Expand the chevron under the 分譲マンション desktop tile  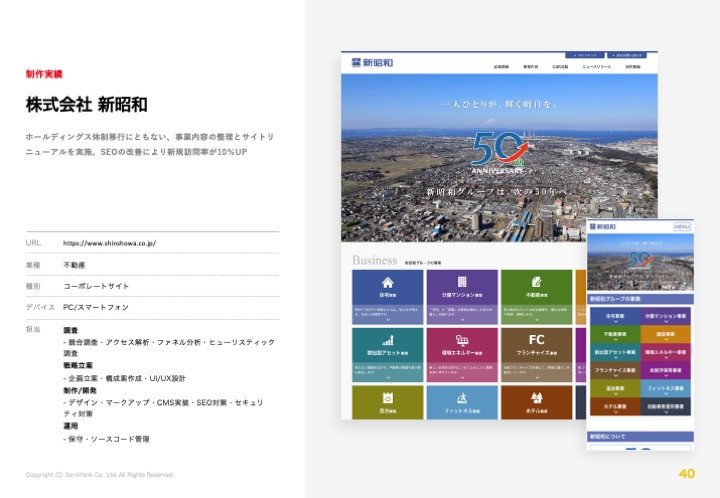(x=462, y=319)
